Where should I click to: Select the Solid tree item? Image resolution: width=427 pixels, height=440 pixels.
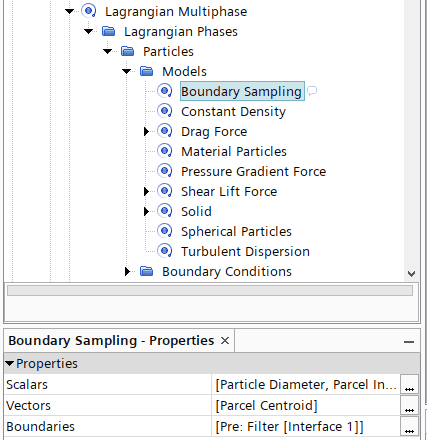(x=196, y=211)
